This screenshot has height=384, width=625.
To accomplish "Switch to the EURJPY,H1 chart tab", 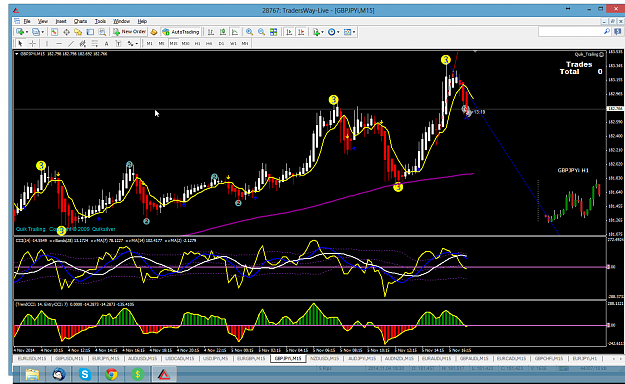I will coord(585,358).
